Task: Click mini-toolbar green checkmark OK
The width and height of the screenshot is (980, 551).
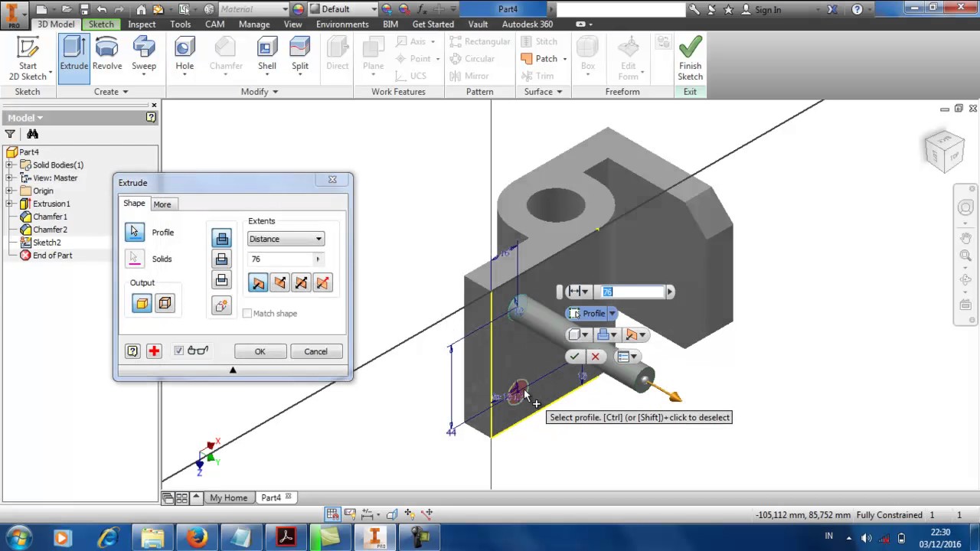Action: [x=574, y=357]
